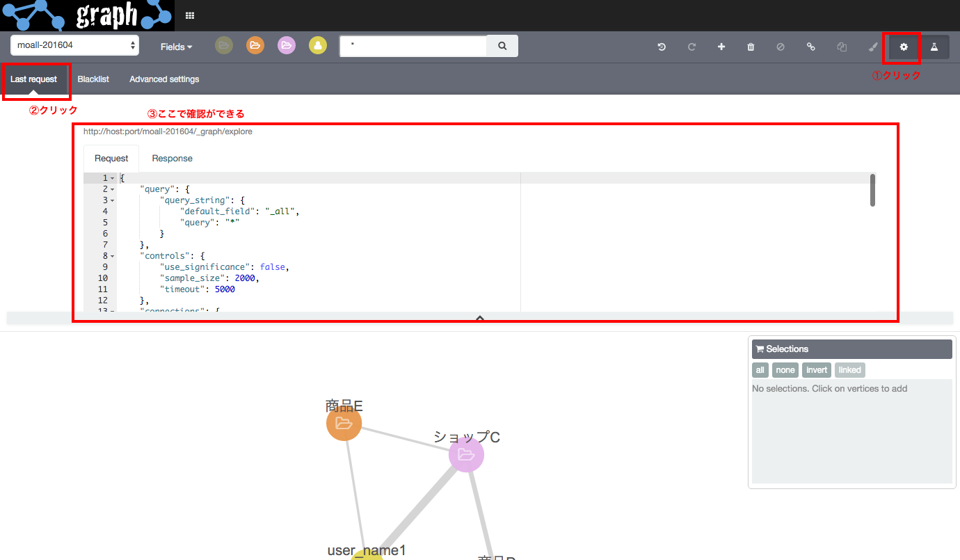Click the redo toolbar icon

click(691, 47)
